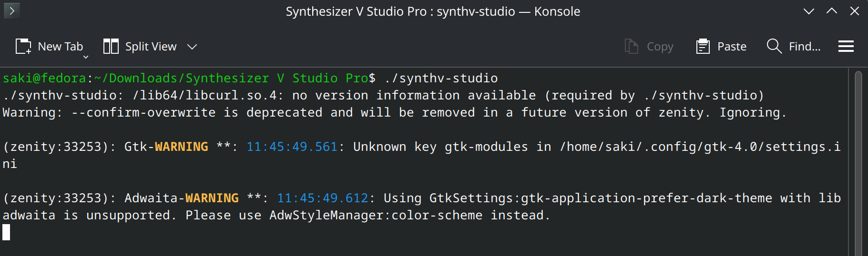Click the Split View text label
The height and width of the screenshot is (256, 868).
point(151,47)
